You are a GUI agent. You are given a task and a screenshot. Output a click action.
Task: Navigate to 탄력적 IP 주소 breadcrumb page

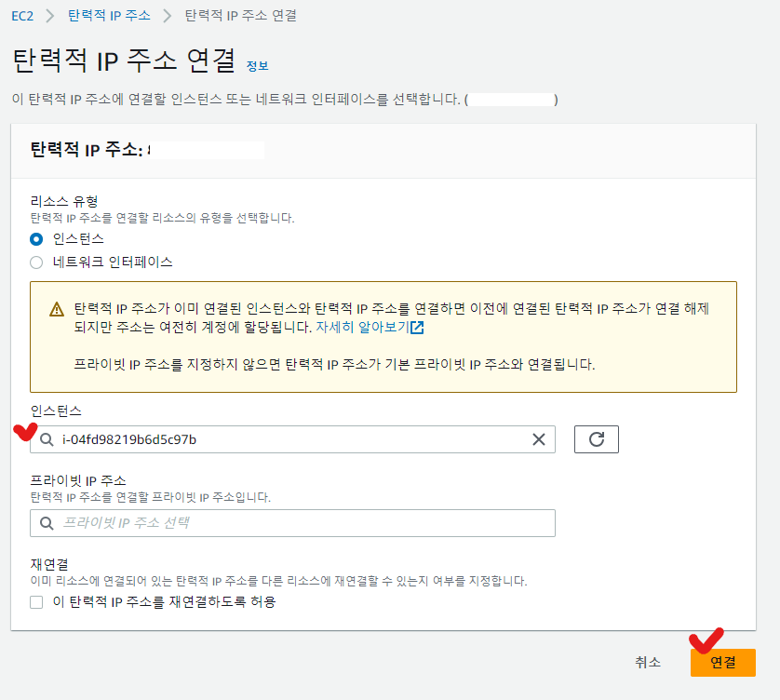(109, 16)
